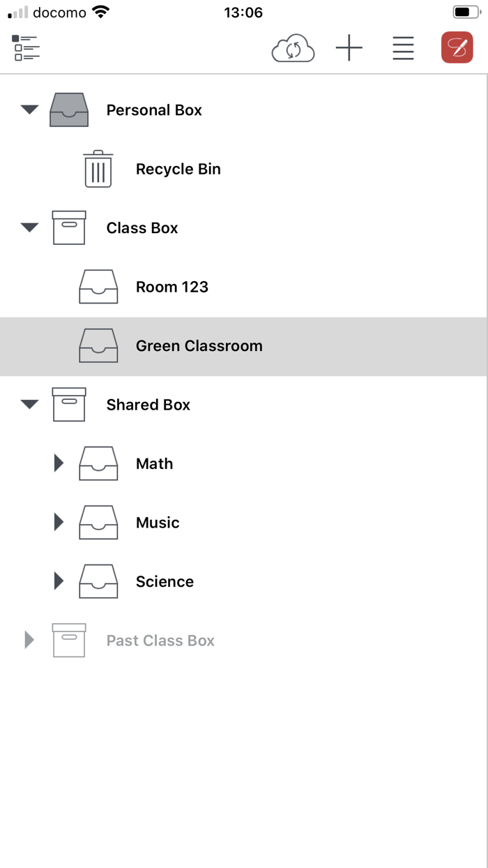Open the cloud sync icon
Viewport: 488px width, 868px height.
[293, 48]
